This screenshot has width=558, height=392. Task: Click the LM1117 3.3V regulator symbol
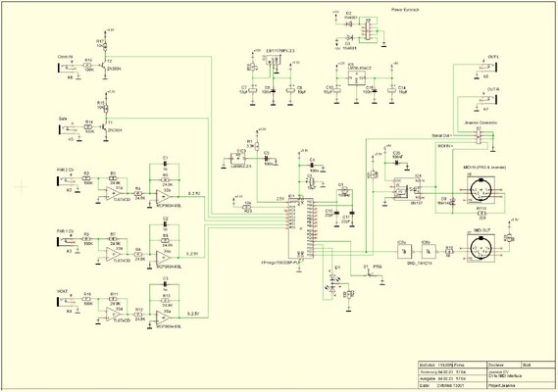coord(273,61)
